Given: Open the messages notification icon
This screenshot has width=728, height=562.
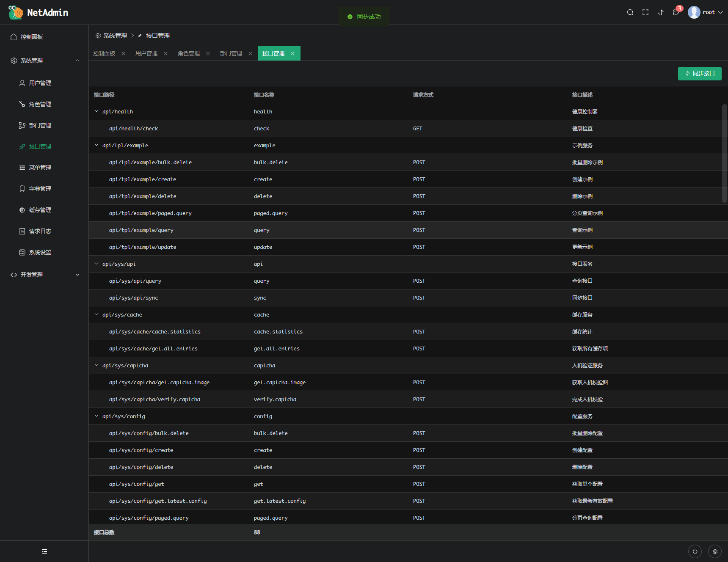Looking at the screenshot, I should [x=676, y=12].
